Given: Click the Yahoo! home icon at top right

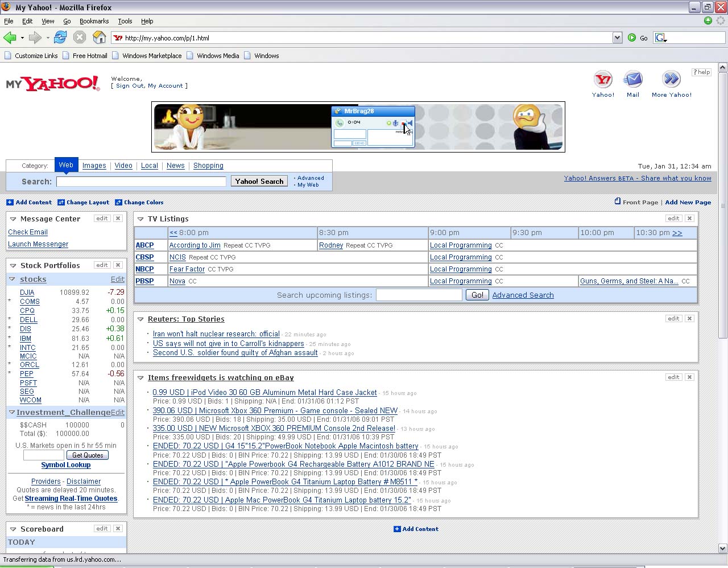Looking at the screenshot, I should [x=603, y=80].
